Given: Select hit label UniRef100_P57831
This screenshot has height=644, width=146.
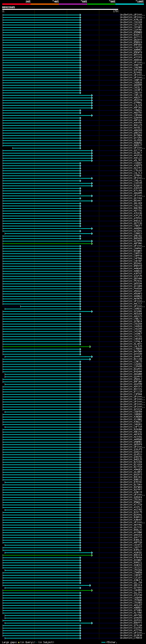Looking at the screenshot, I should click(x=131, y=281).
